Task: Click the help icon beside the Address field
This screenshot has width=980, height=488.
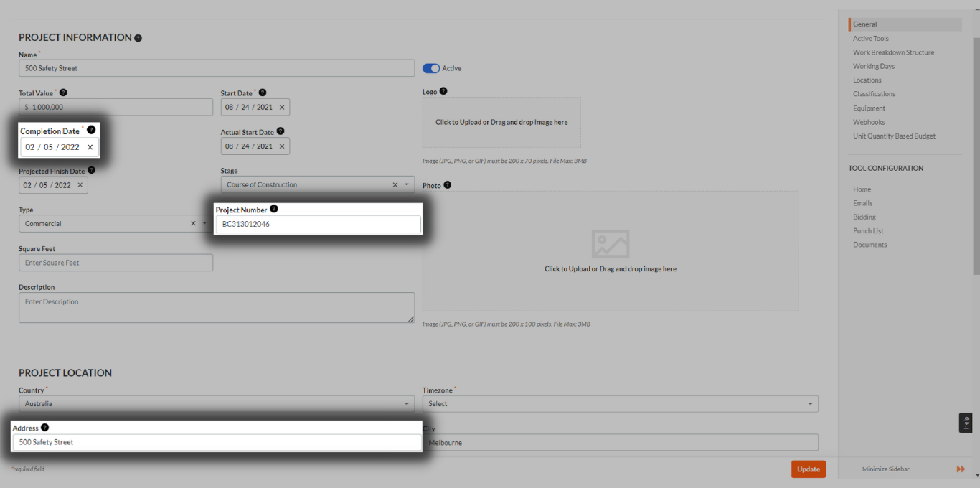Action: pos(44,427)
